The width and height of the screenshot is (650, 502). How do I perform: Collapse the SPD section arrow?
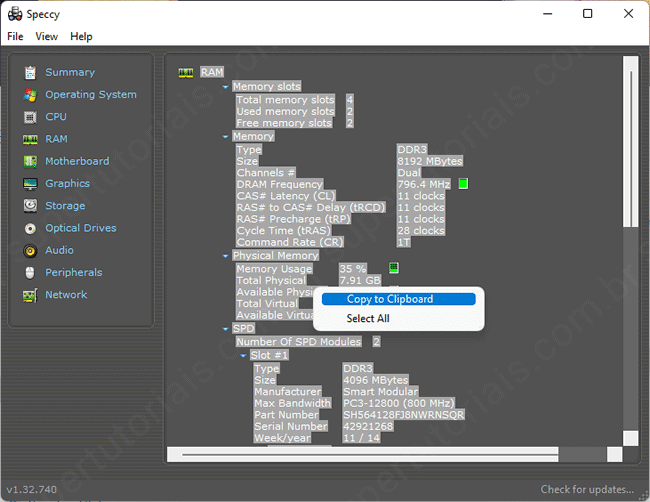(x=226, y=329)
